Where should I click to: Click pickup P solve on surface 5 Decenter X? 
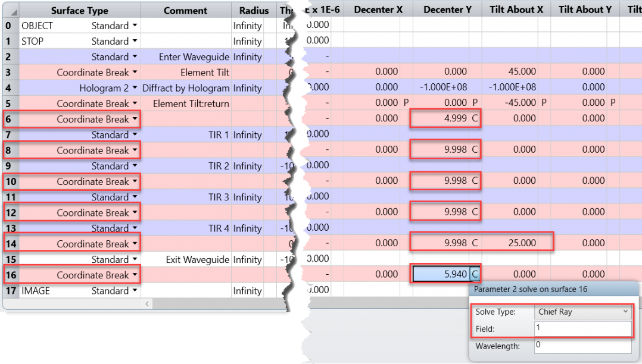click(x=406, y=103)
